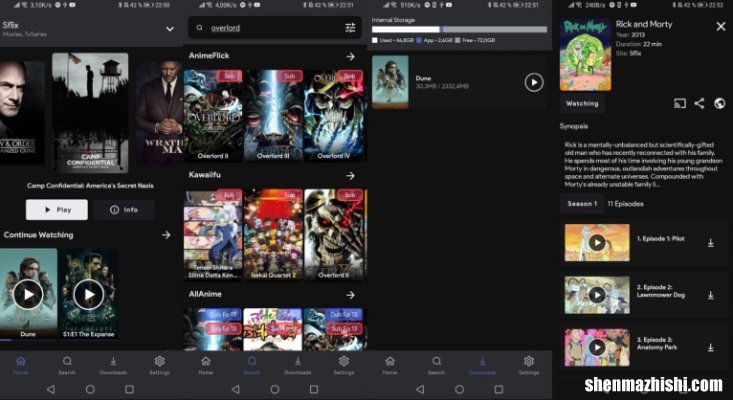The image size is (733, 400).
Task: Open Isekai Quartet 2 result
Action: 273,235
